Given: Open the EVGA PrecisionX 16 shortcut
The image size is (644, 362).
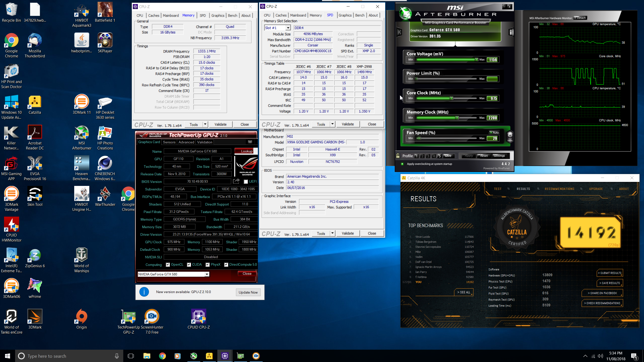Looking at the screenshot, I should coord(35,168).
